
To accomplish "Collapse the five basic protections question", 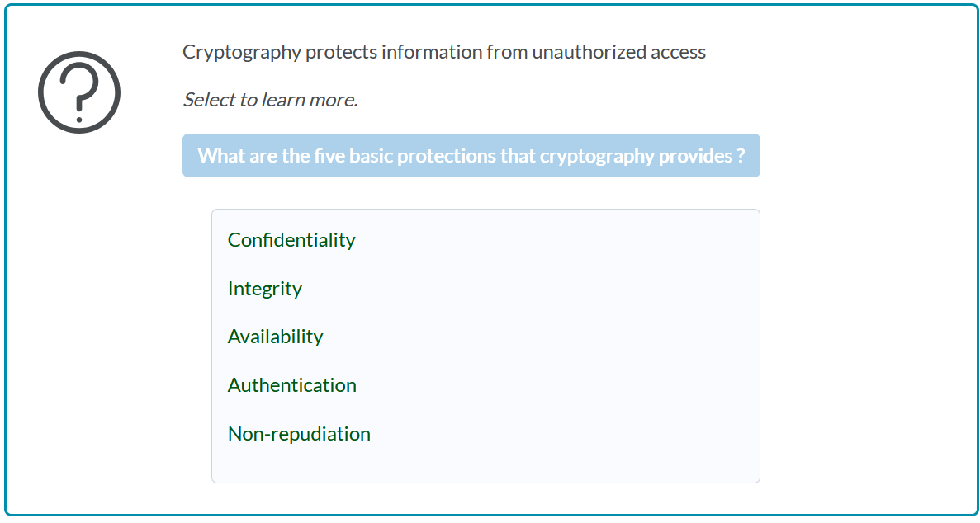I will pyautogui.click(x=471, y=156).
